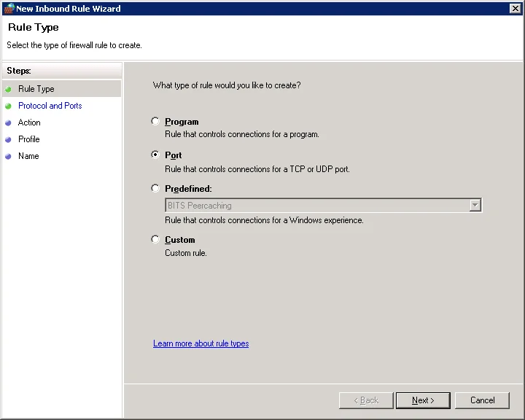Choose the Predefined radio button
The image size is (525, 420).
pyautogui.click(x=155, y=188)
